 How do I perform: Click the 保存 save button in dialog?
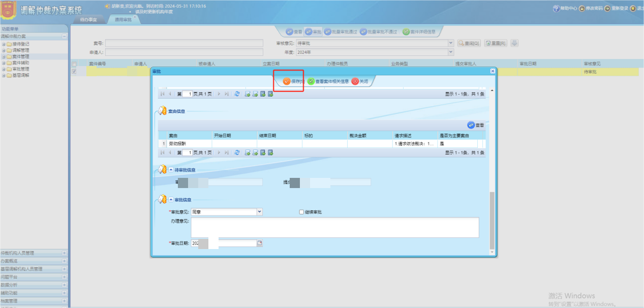(294, 81)
